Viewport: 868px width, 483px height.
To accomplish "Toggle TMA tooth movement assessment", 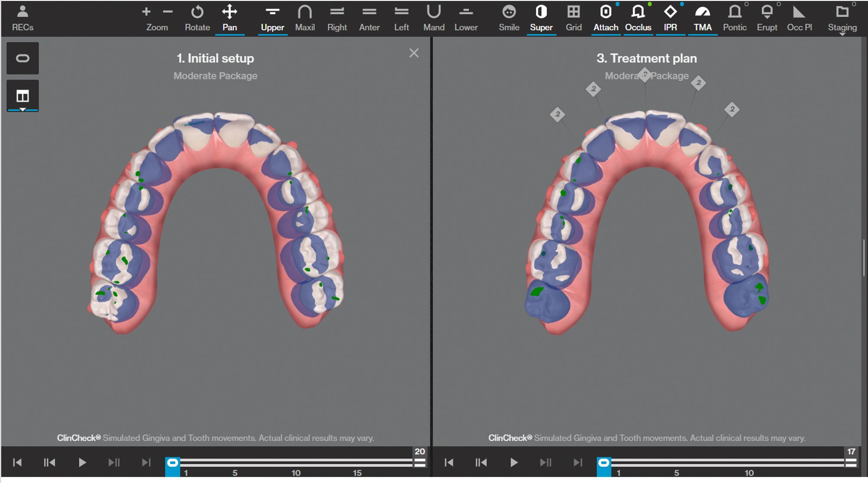I will point(703,19).
